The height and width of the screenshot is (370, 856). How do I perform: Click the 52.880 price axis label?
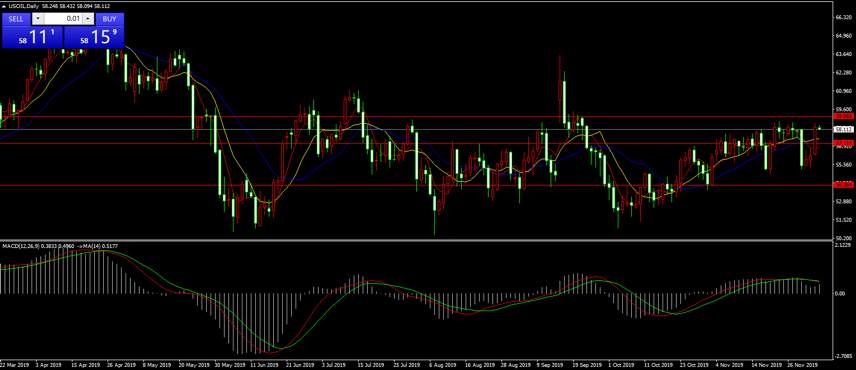[x=843, y=201]
